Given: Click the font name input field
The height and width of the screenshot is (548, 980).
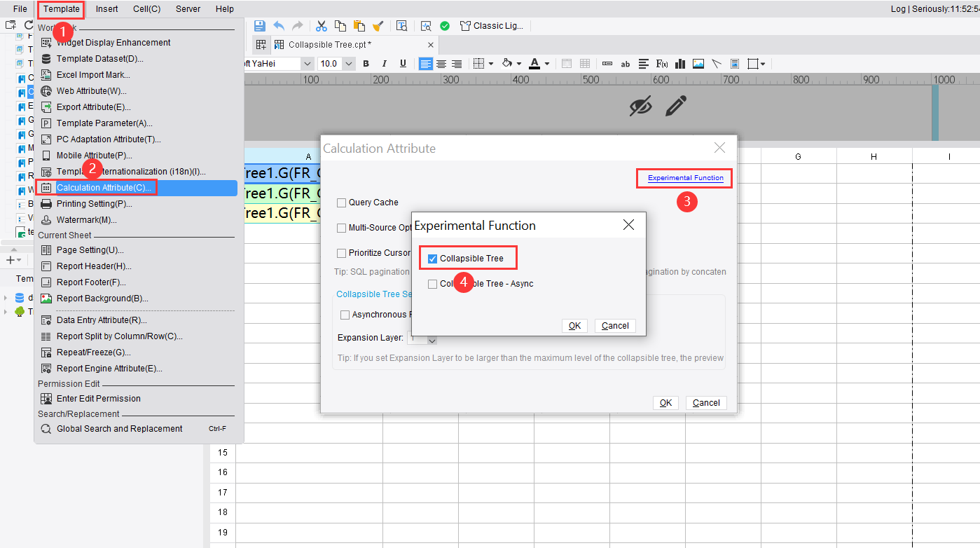Looking at the screenshot, I should coord(273,63).
